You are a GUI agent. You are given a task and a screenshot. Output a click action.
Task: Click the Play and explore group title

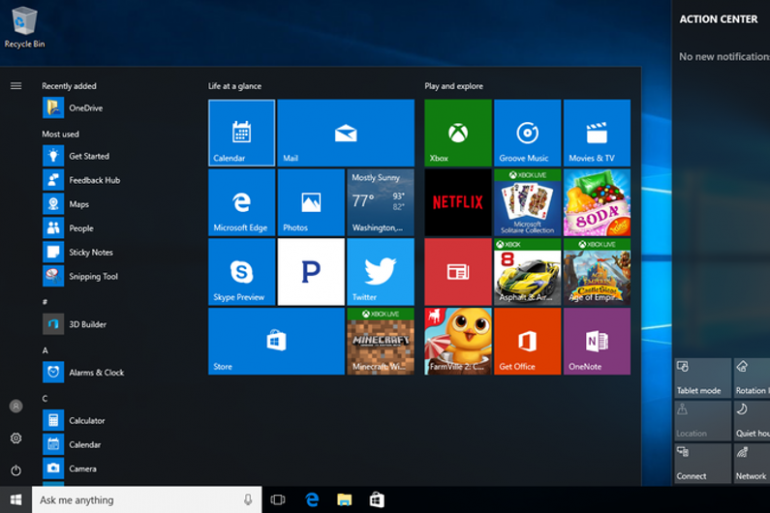coord(454,86)
